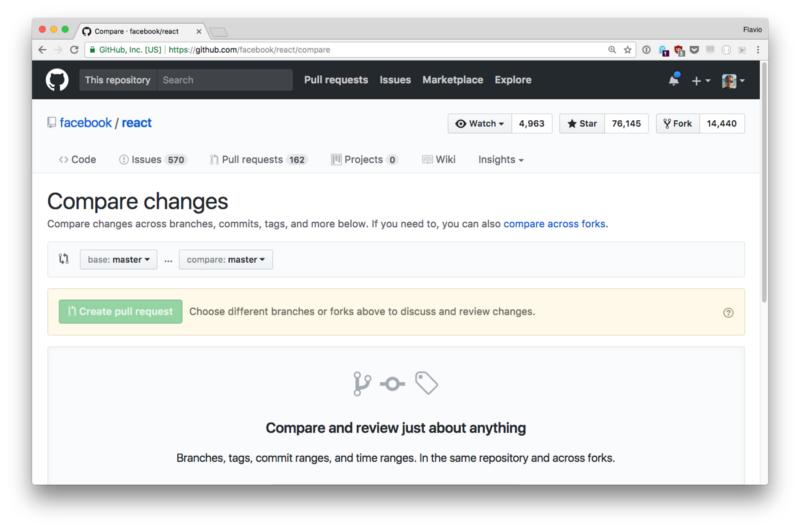Click the secure lock icon in address bar

point(92,49)
